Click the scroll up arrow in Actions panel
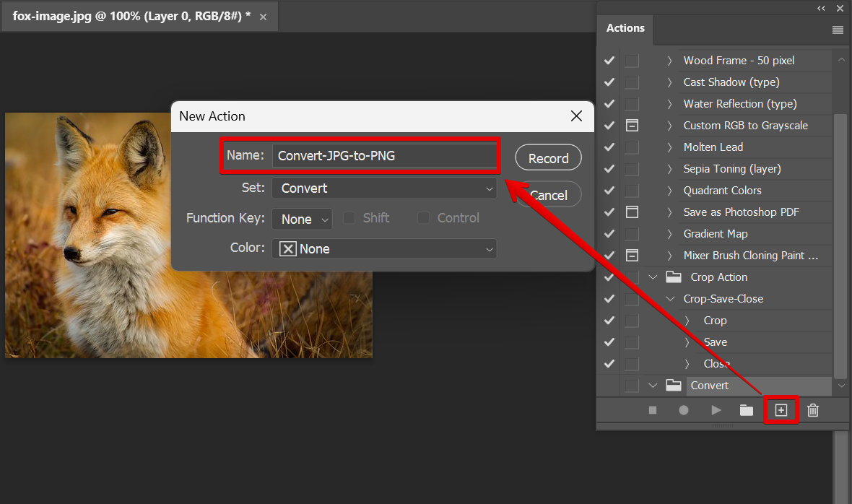852x504 pixels. (841, 59)
